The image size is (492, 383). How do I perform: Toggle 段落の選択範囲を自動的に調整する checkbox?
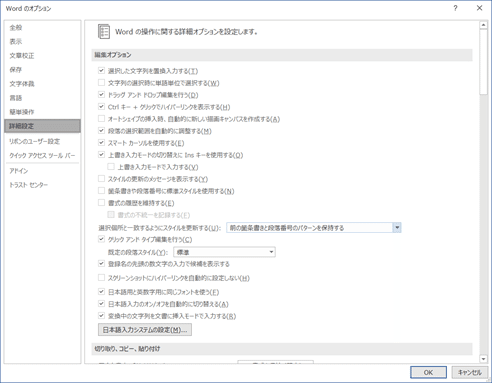(x=101, y=131)
